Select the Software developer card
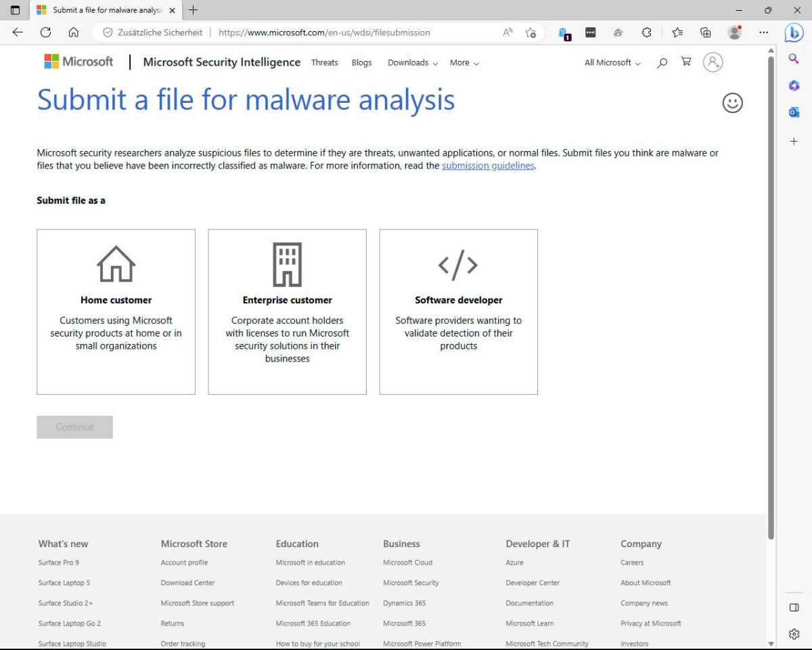The width and height of the screenshot is (812, 650). (x=459, y=312)
